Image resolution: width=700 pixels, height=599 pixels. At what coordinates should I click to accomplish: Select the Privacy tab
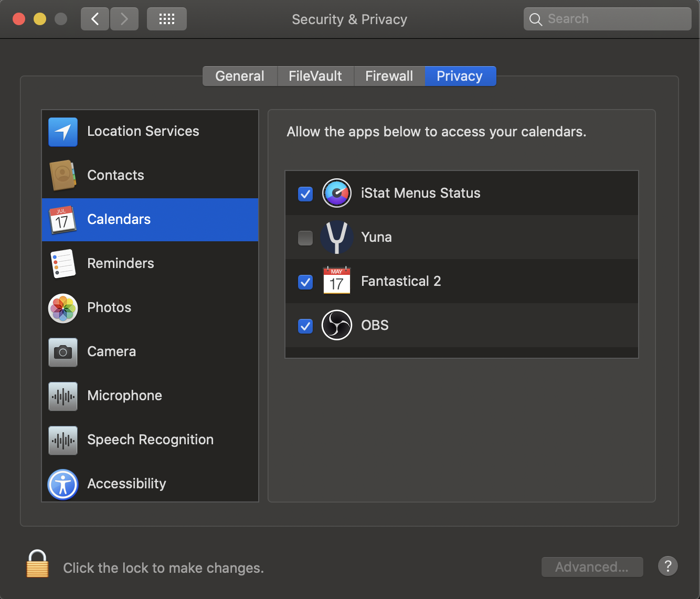coord(460,76)
